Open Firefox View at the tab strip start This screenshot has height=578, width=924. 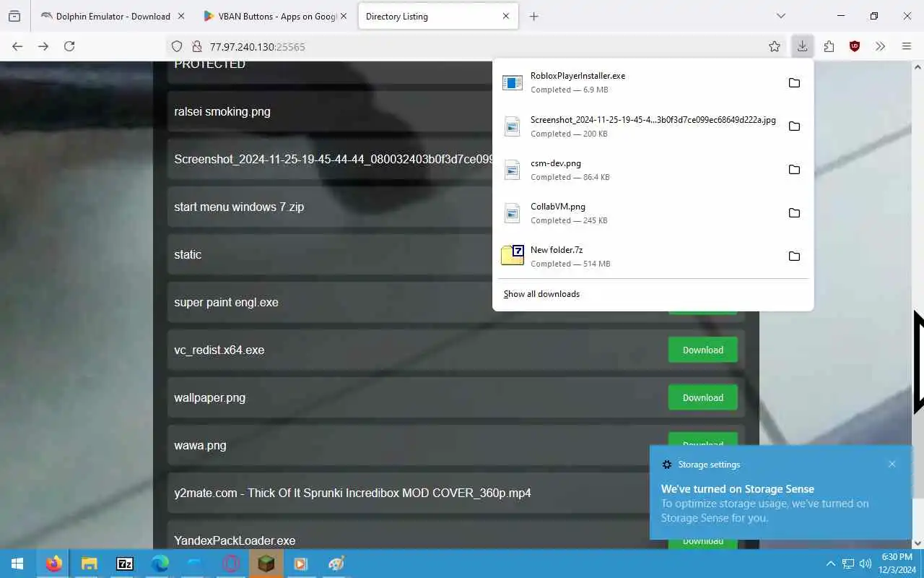[x=14, y=16]
